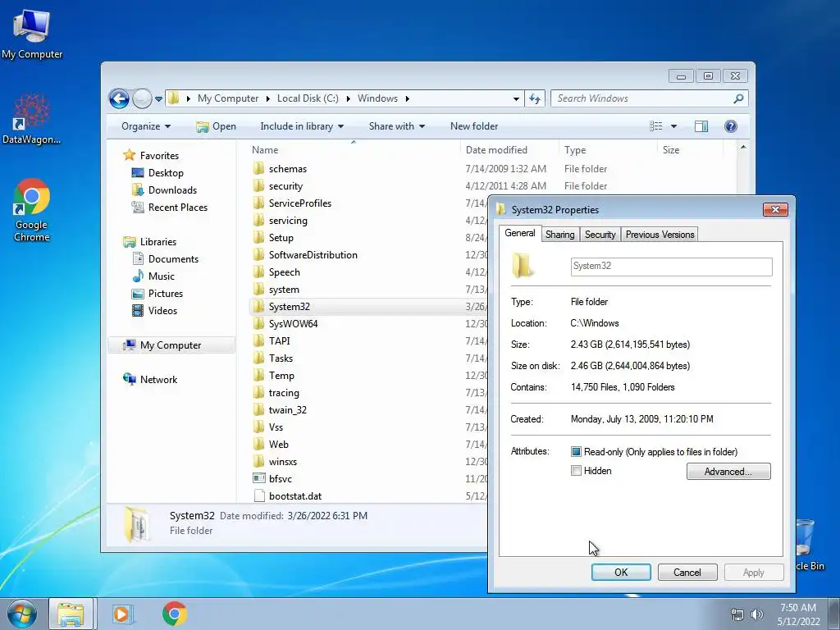Screen dimensions: 840x630
Task: Confirm properties with OK
Action: 621,572
